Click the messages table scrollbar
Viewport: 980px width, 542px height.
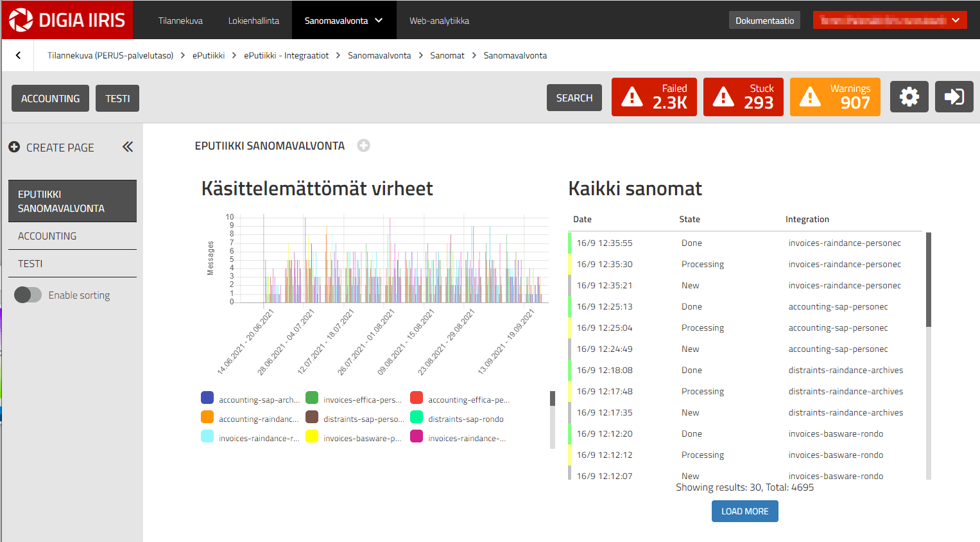[x=928, y=280]
